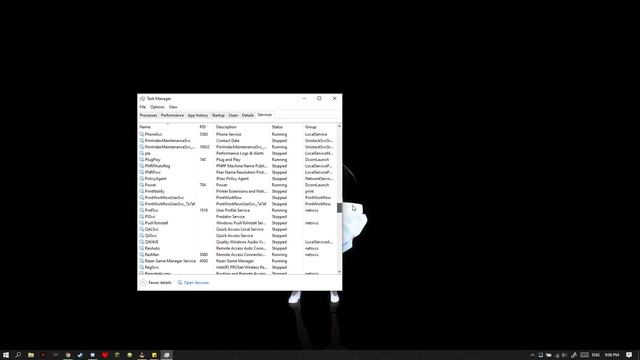
Task: Switch to the App history tab
Action: pyautogui.click(x=198, y=116)
